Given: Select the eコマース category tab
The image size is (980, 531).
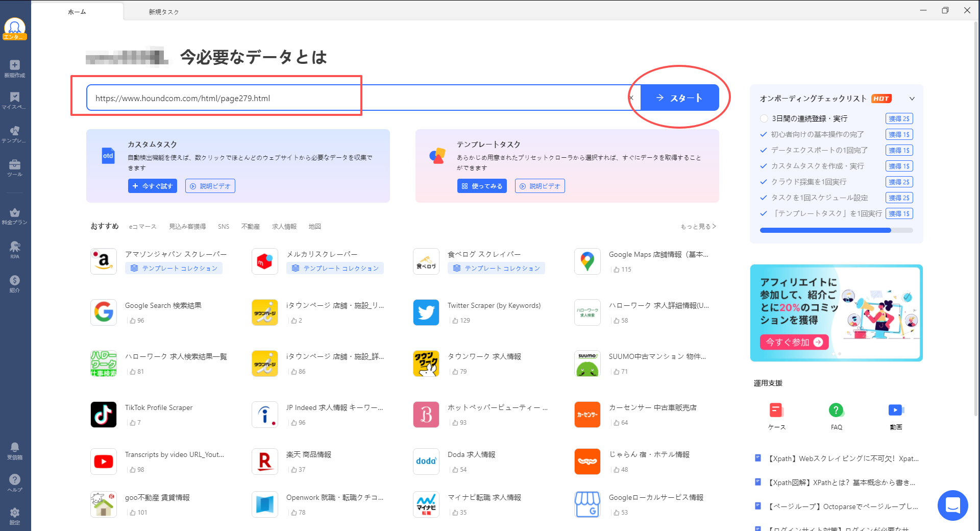Looking at the screenshot, I should pyautogui.click(x=142, y=226).
